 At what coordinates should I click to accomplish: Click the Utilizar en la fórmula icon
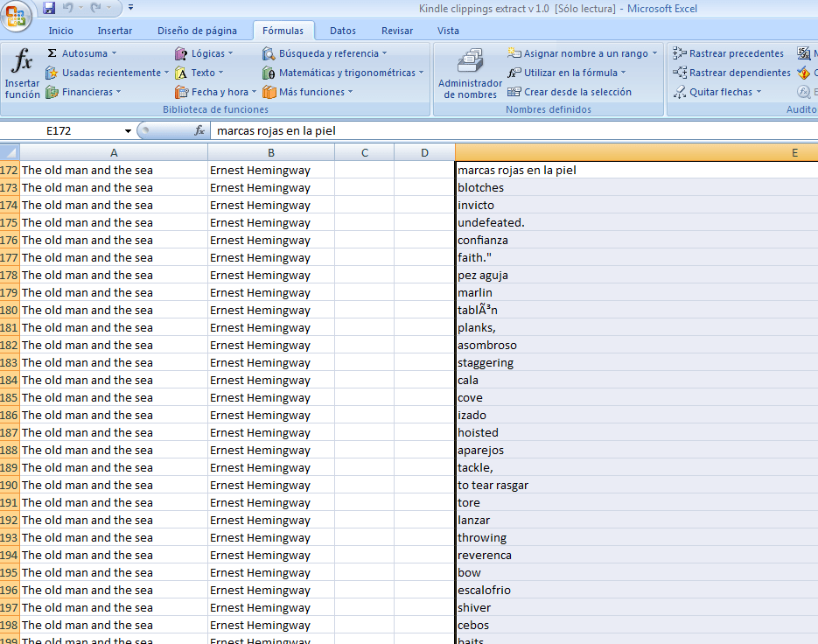(514, 73)
